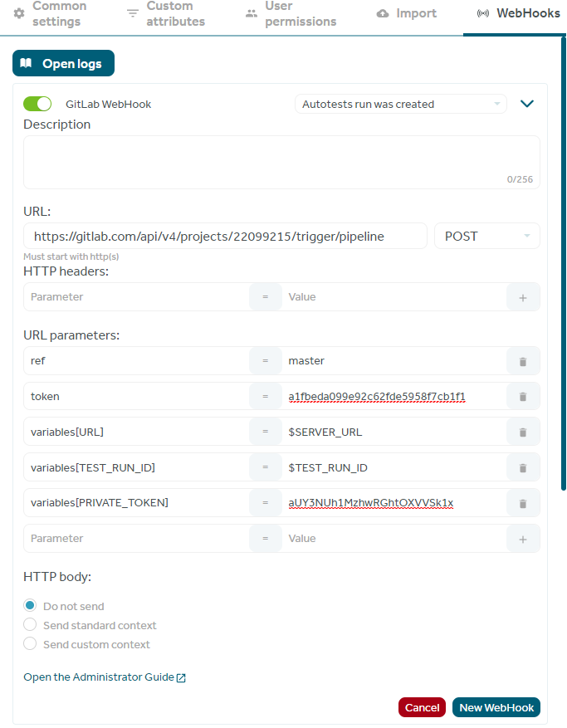Viewport: 567px width, 728px height.
Task: Open the POST method dropdown
Action: click(486, 236)
